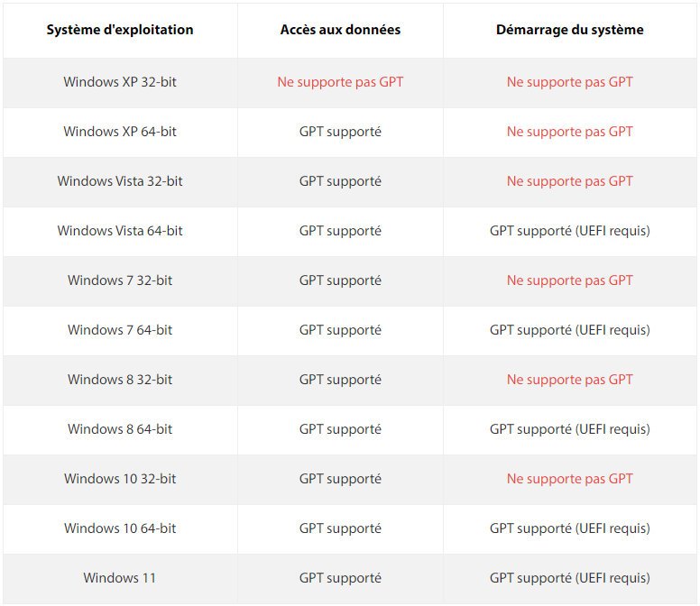Select the Windows 7 32-bit cell
The image size is (700, 606).
120,280
